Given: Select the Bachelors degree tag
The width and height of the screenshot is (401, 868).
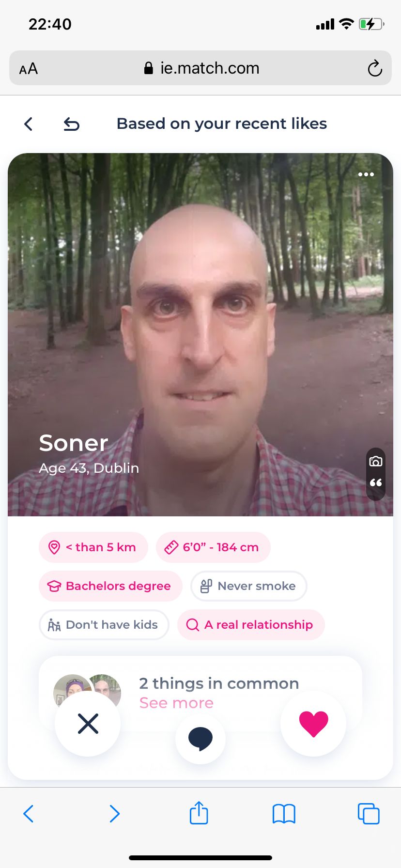Looking at the screenshot, I should pos(110,586).
